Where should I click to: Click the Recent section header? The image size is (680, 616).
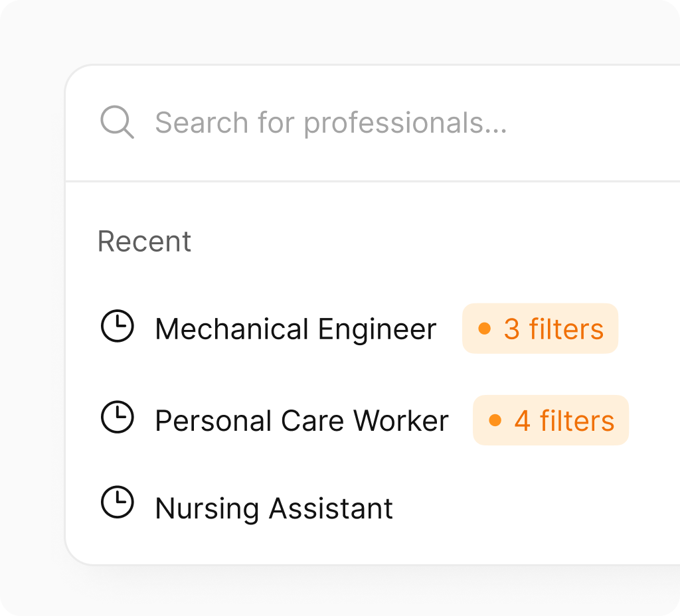144,240
